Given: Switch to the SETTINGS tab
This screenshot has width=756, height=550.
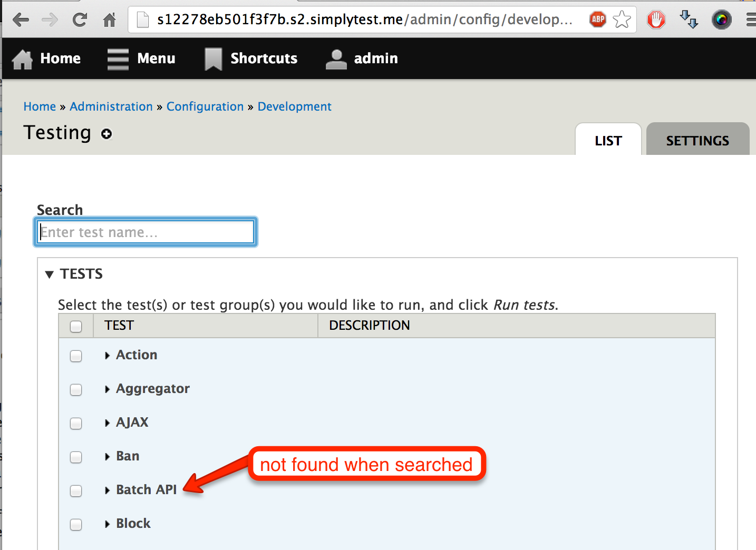Looking at the screenshot, I should click(697, 140).
